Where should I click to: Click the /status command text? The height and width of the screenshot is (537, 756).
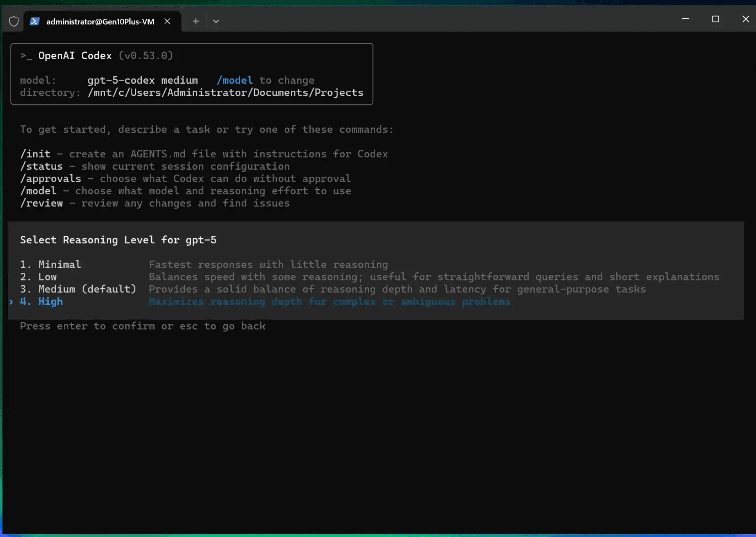pyautogui.click(x=41, y=166)
